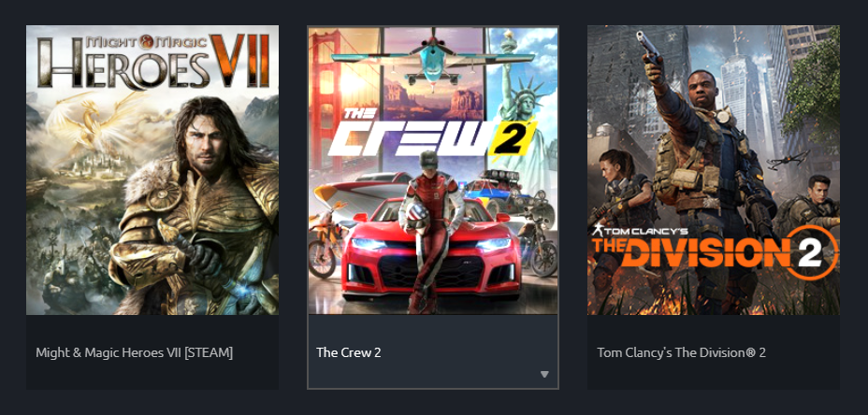Click the red car on Crew 2 cover

(432, 250)
